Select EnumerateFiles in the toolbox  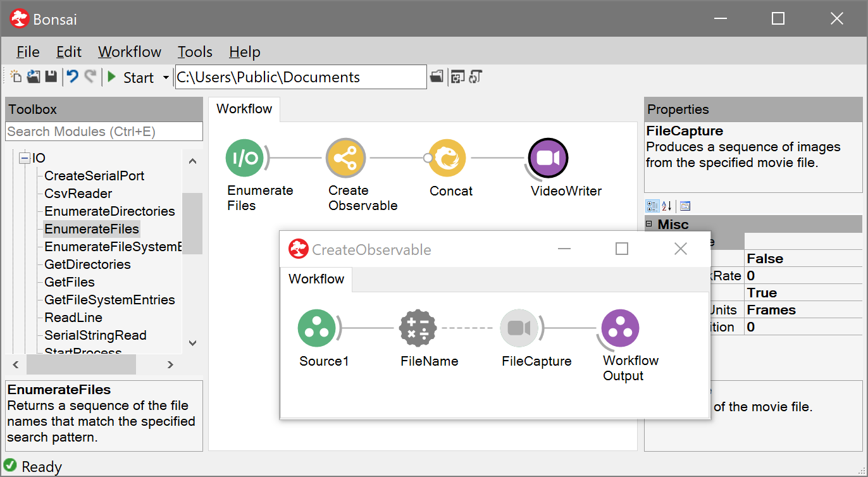[x=92, y=229]
